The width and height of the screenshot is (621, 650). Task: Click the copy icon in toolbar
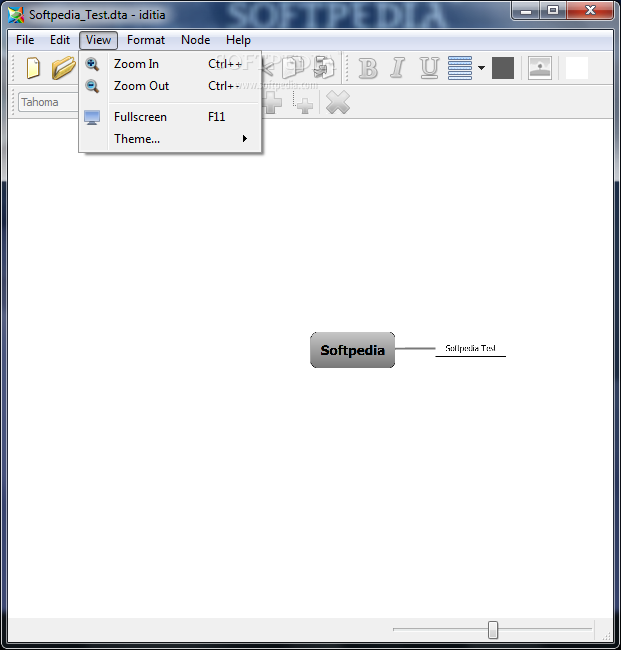pos(293,67)
